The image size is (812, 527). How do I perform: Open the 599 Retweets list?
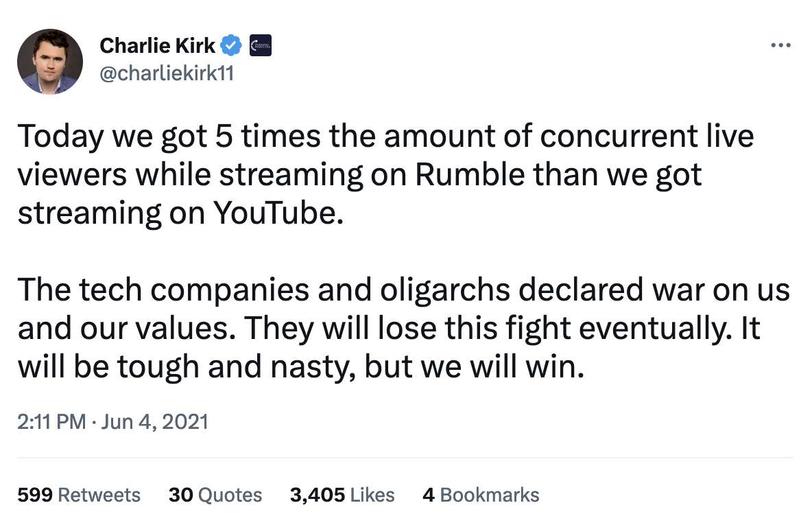coord(78,495)
